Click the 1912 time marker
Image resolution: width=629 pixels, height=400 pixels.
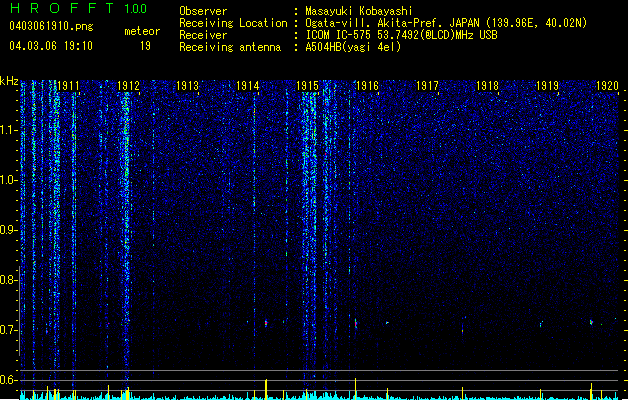(x=128, y=85)
